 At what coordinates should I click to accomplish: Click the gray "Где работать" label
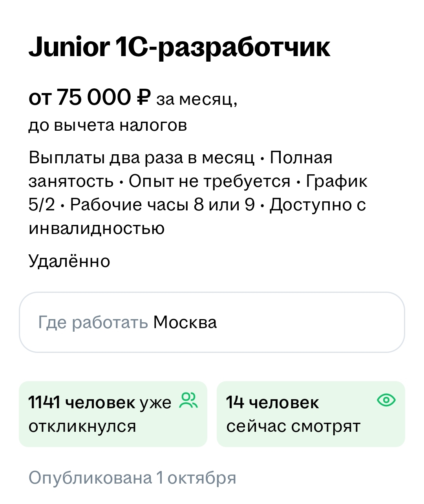point(93,323)
